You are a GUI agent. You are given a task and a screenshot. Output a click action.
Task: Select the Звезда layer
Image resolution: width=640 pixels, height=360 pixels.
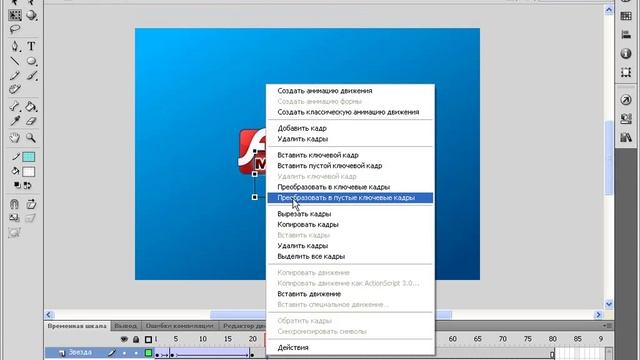[x=80, y=353]
